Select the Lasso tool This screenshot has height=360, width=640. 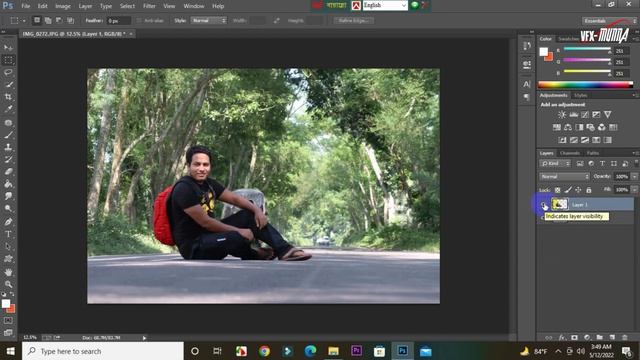[8, 72]
